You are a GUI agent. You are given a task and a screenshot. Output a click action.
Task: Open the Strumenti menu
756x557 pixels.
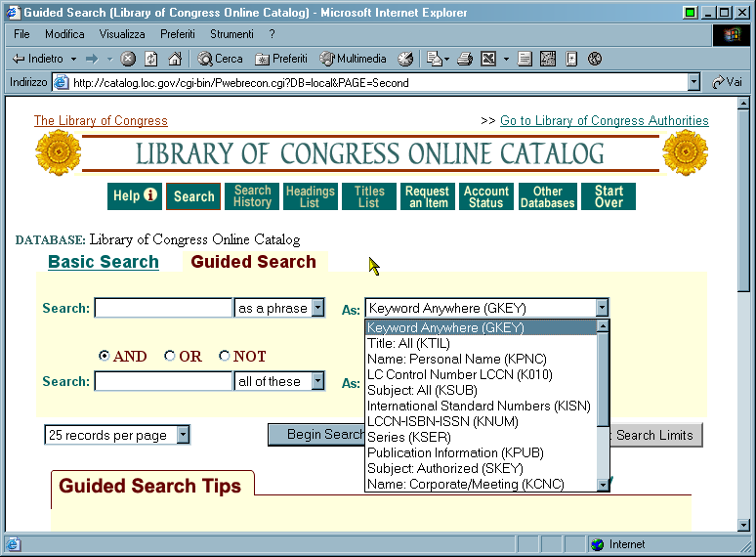coord(231,34)
